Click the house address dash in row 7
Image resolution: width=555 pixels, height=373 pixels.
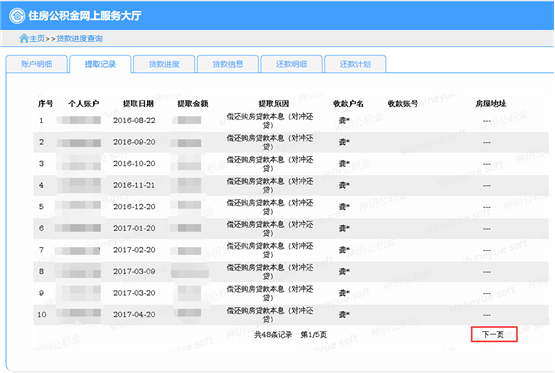pos(487,251)
